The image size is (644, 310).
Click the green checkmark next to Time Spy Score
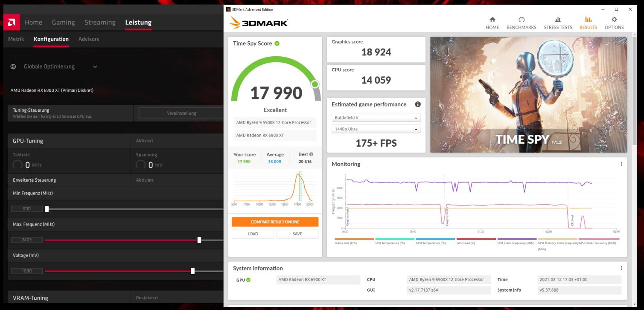pyautogui.click(x=277, y=43)
